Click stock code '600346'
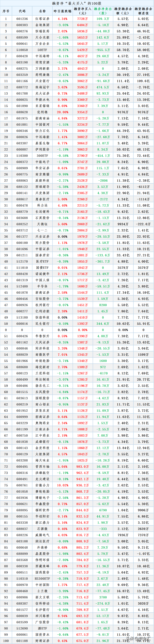 (22, 131)
